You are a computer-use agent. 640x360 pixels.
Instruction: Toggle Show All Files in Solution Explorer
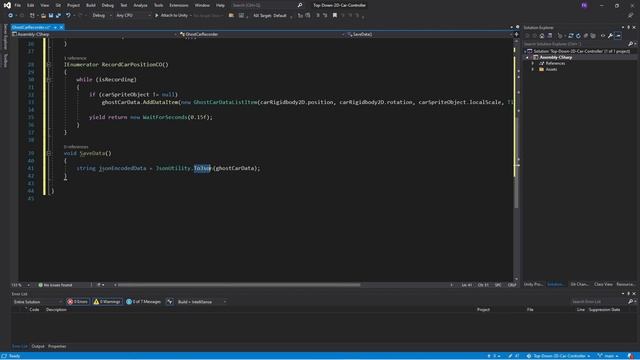click(x=593, y=36)
